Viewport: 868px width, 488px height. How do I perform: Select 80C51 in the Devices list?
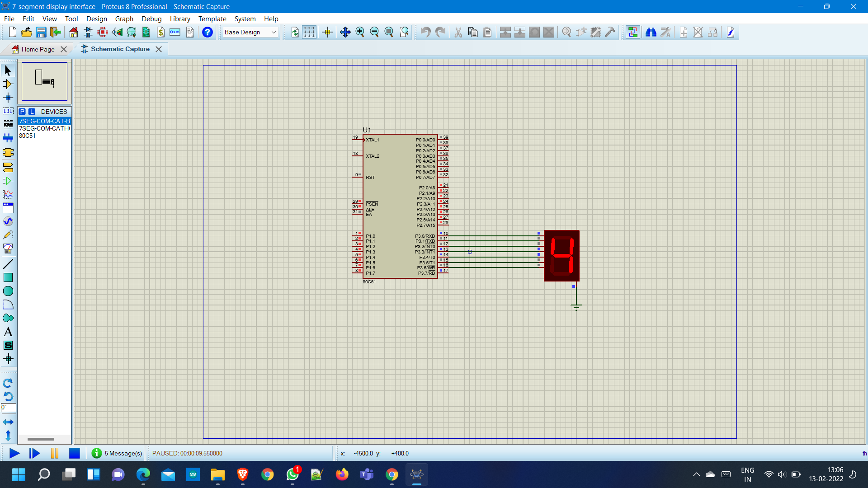pos(27,136)
